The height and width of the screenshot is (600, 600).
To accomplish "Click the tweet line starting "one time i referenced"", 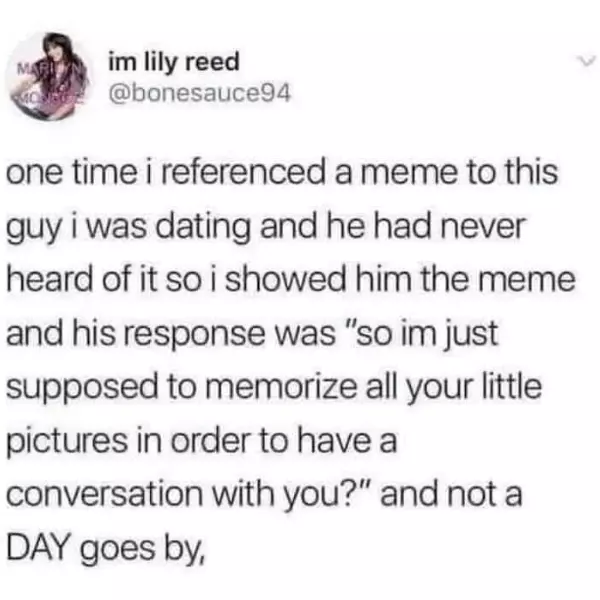I will coord(282,173).
